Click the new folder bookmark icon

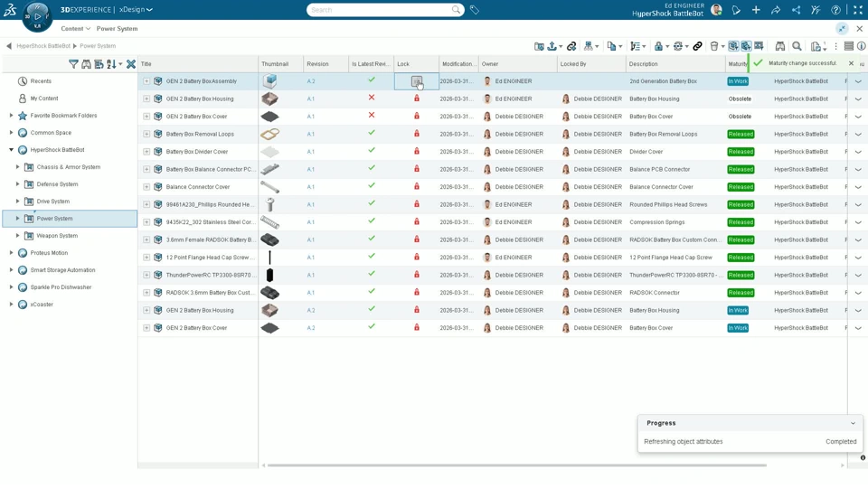(539, 46)
